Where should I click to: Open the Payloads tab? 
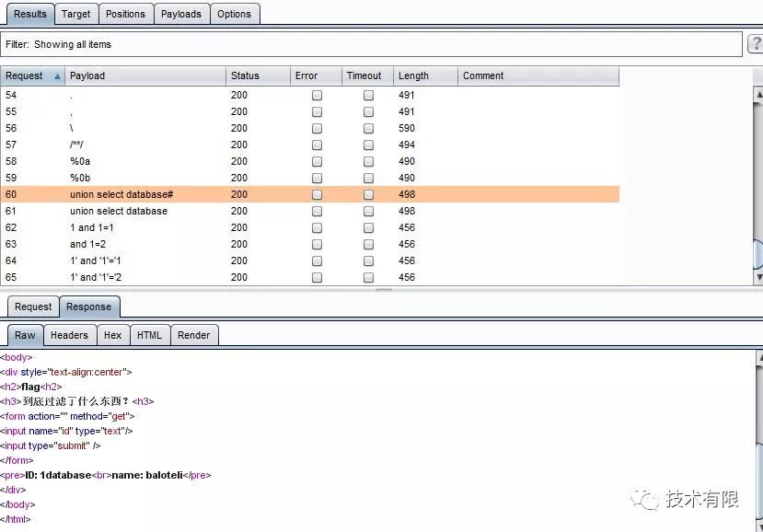pos(181,14)
